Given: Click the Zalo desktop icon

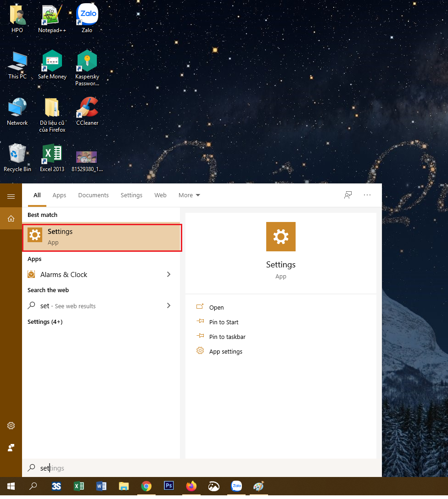Looking at the screenshot, I should (x=87, y=18).
